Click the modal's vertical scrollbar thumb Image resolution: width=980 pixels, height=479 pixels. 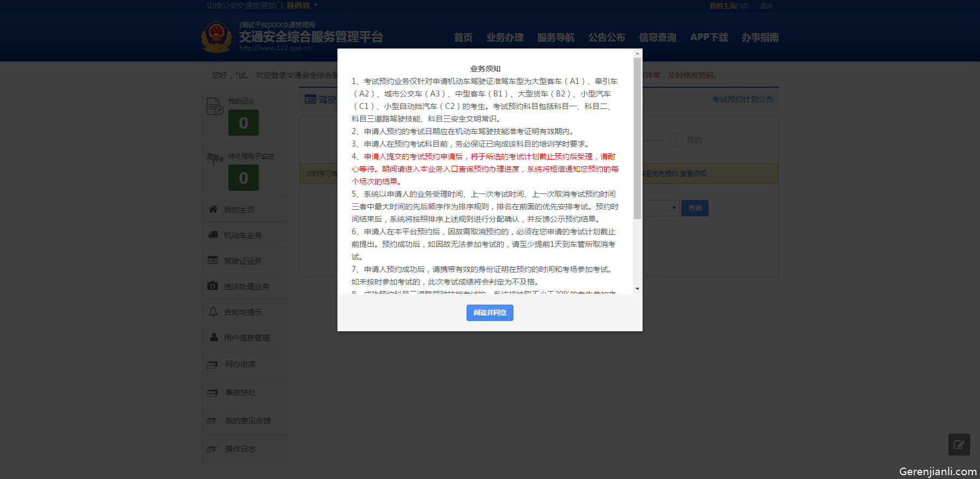coord(637,138)
